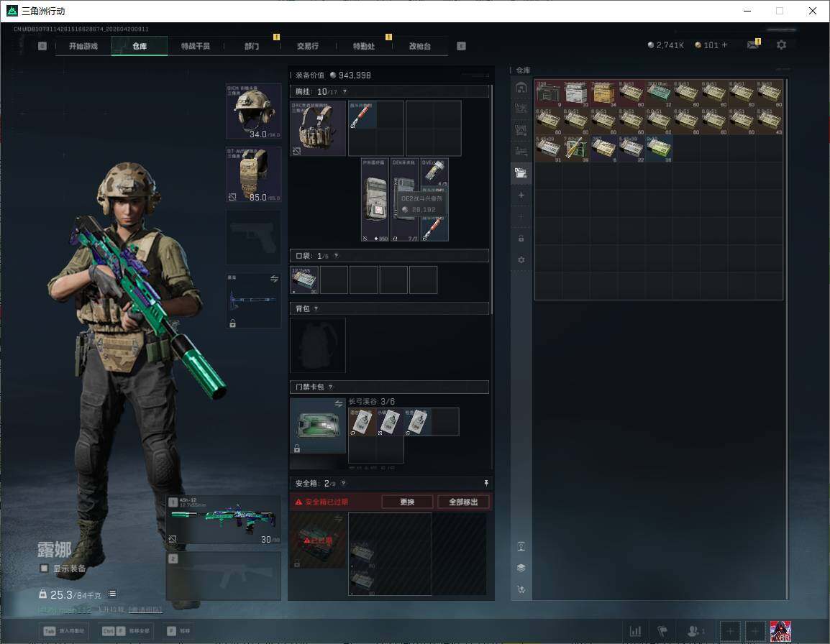Open the help icon beside 口袋 1/5
Screen dimensions: 830x644
tap(336, 256)
